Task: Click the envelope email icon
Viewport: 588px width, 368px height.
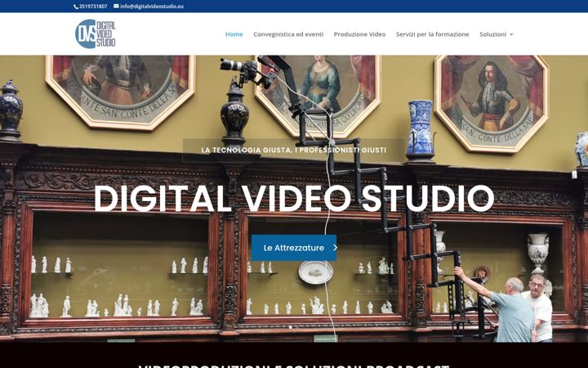Action: click(116, 6)
